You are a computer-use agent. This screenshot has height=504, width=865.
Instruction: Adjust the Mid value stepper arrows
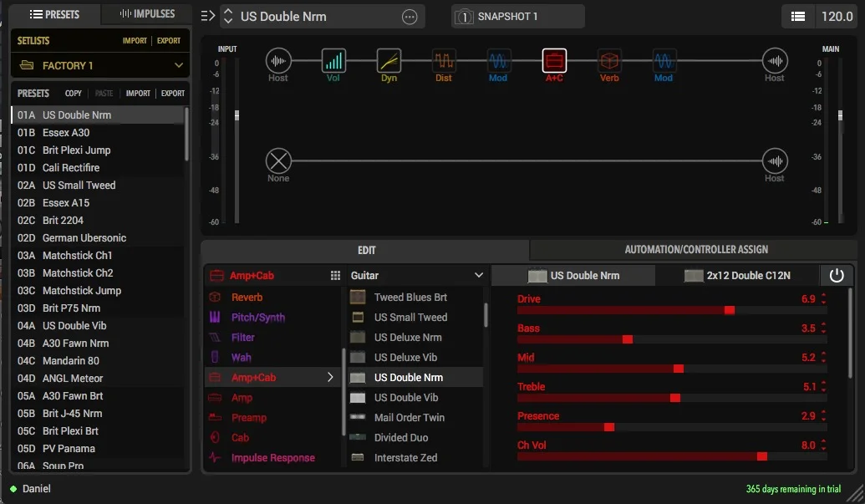pos(823,358)
